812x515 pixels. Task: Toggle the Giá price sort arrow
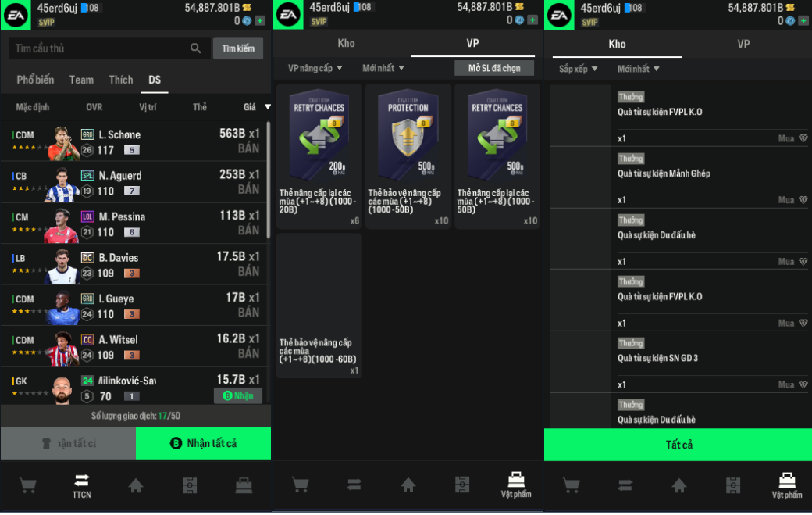(x=267, y=107)
